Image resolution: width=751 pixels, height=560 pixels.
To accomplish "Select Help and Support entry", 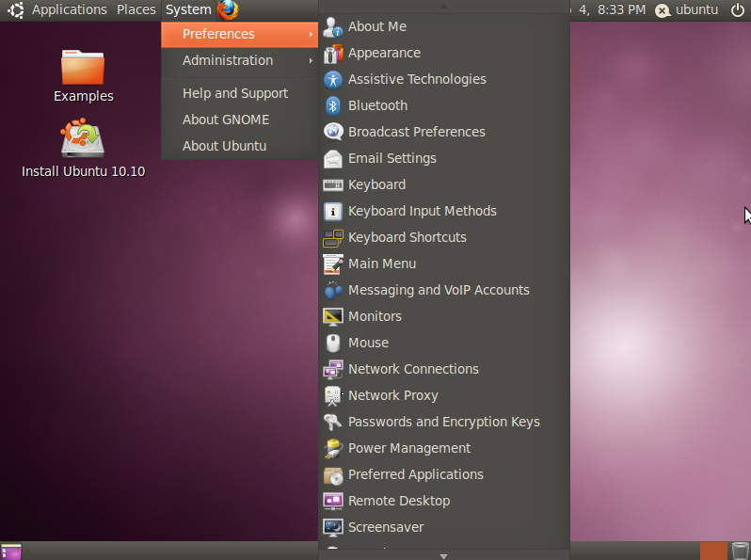I will (235, 93).
